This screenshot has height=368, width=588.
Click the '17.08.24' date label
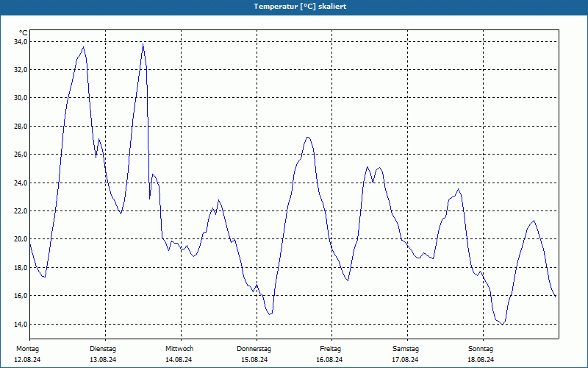(x=405, y=360)
